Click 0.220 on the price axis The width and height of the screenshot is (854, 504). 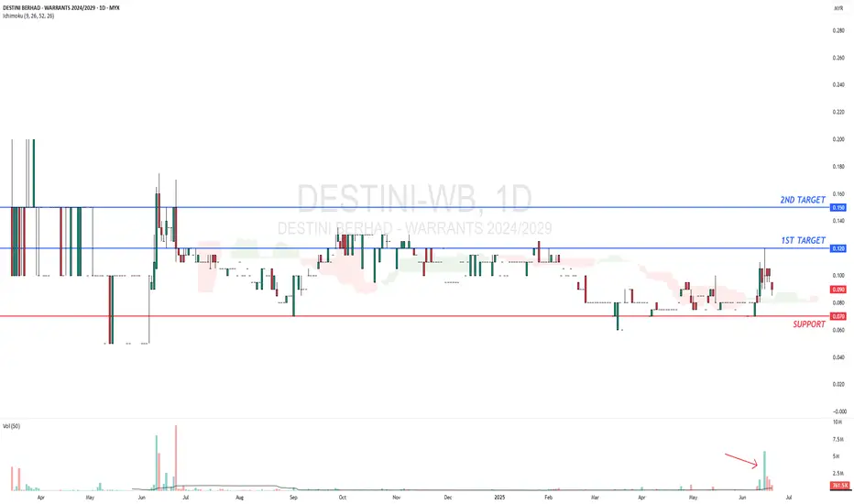(x=838, y=112)
